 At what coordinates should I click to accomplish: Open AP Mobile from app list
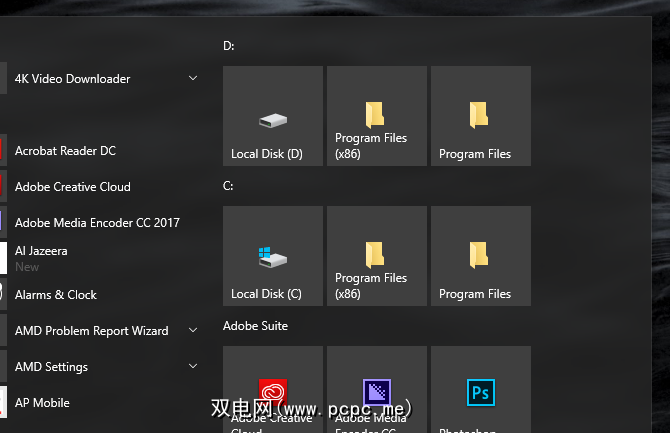(x=103, y=402)
